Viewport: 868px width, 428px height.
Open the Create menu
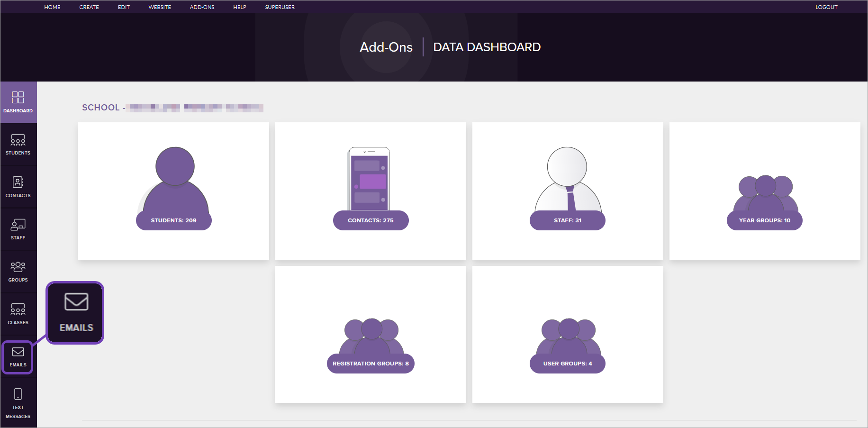(x=89, y=7)
